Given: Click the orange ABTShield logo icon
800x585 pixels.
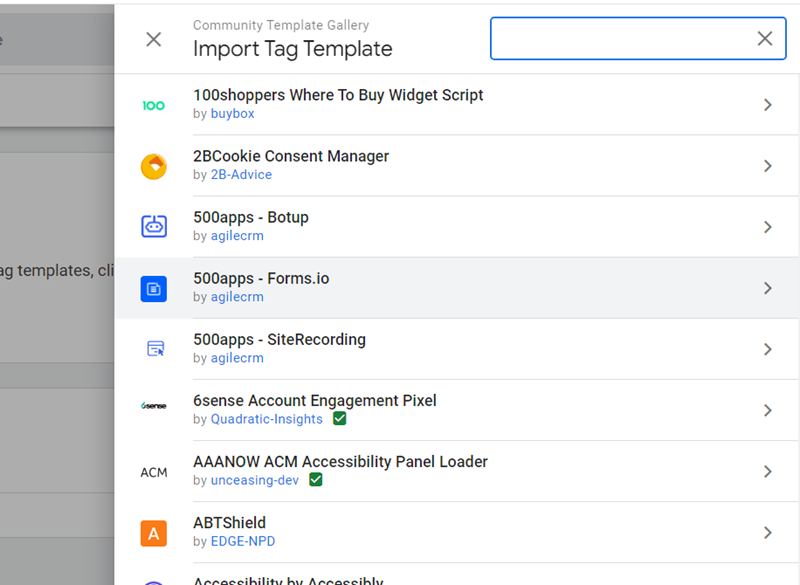Looking at the screenshot, I should [154, 533].
